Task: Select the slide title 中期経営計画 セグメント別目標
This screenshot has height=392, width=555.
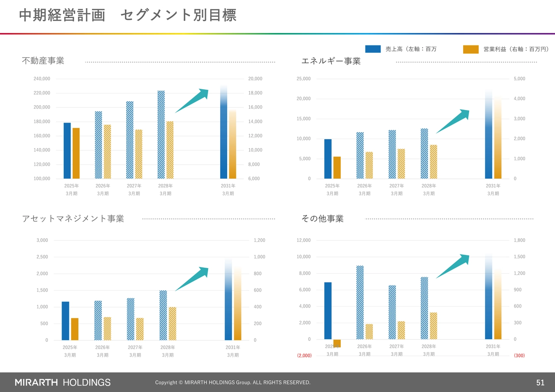Action: click(128, 15)
